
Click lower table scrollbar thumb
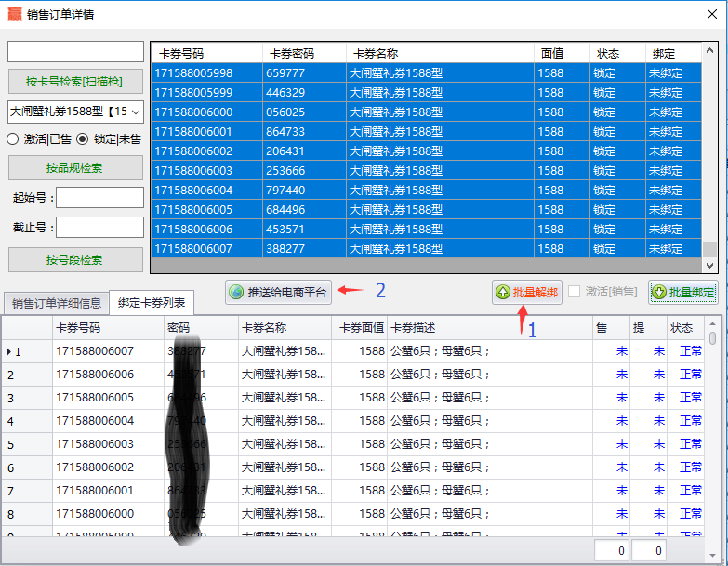[713, 337]
